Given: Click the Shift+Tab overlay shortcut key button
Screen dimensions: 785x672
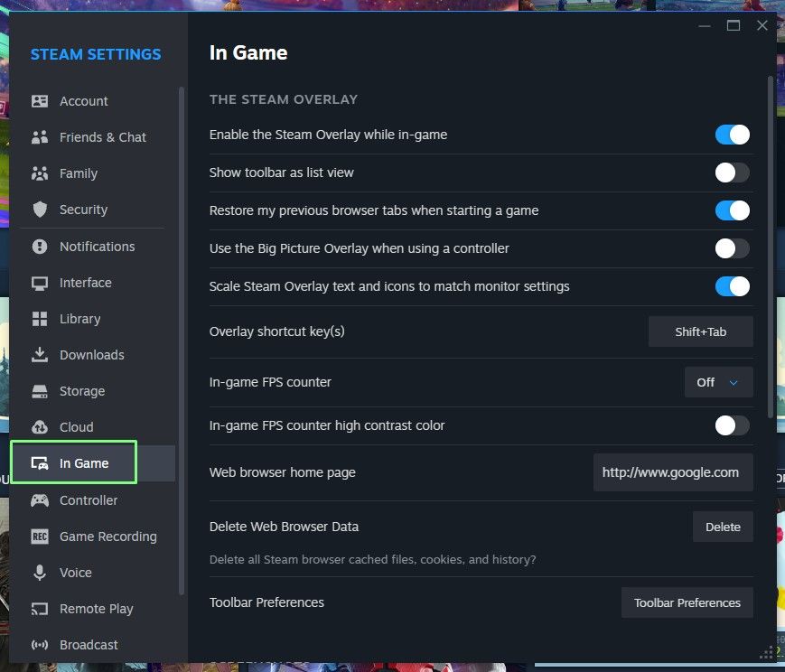Looking at the screenshot, I should 700,331.
